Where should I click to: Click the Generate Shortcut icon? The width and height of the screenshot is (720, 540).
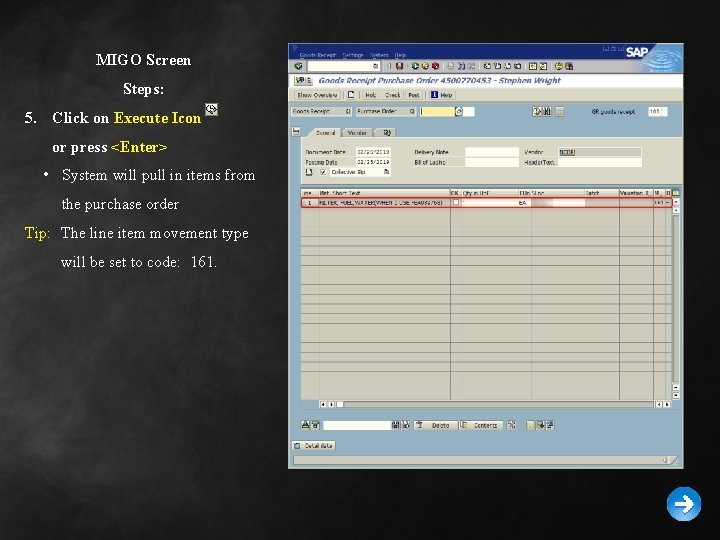(543, 66)
